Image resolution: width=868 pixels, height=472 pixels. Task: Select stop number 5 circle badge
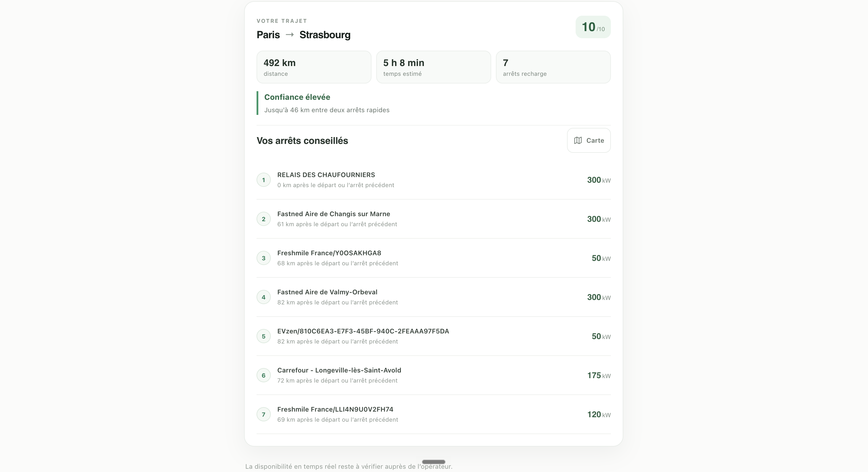point(263,336)
